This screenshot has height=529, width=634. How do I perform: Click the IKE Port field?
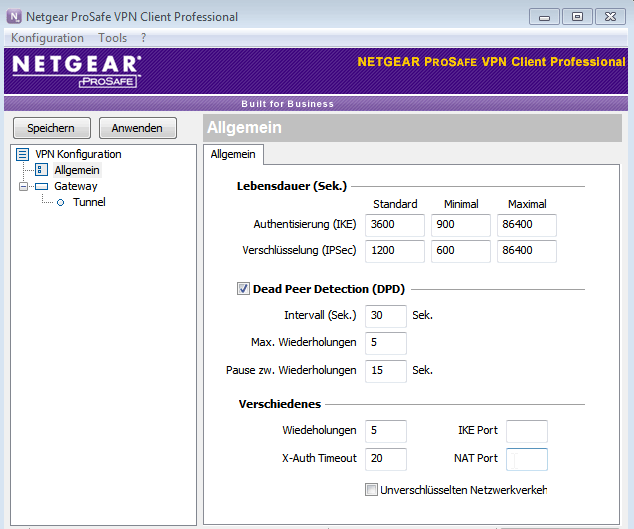pos(527,431)
